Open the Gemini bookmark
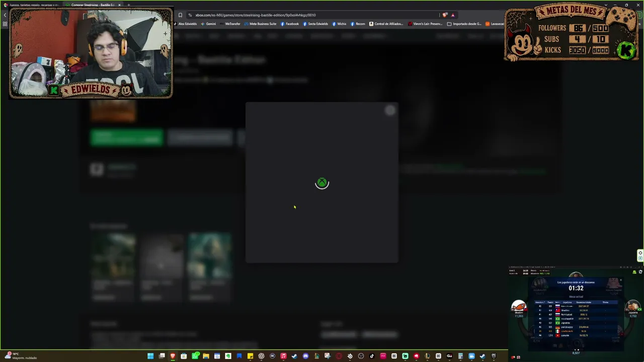This screenshot has width=644, height=362. point(208,24)
